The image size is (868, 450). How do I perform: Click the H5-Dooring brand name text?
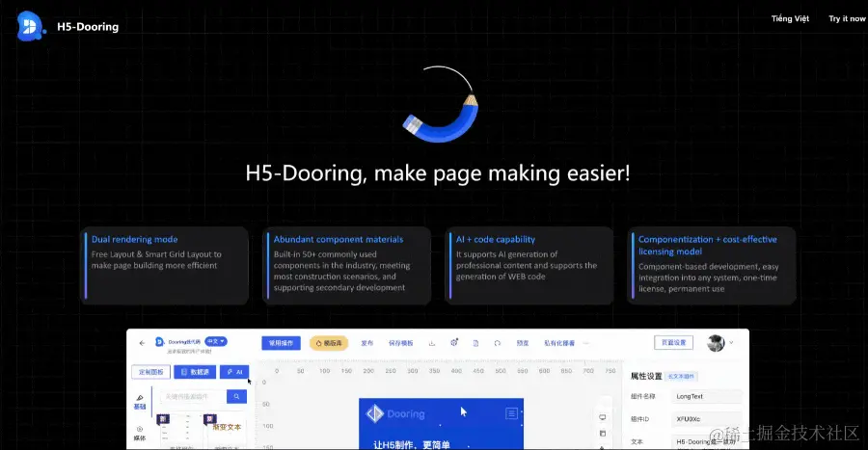coord(88,27)
